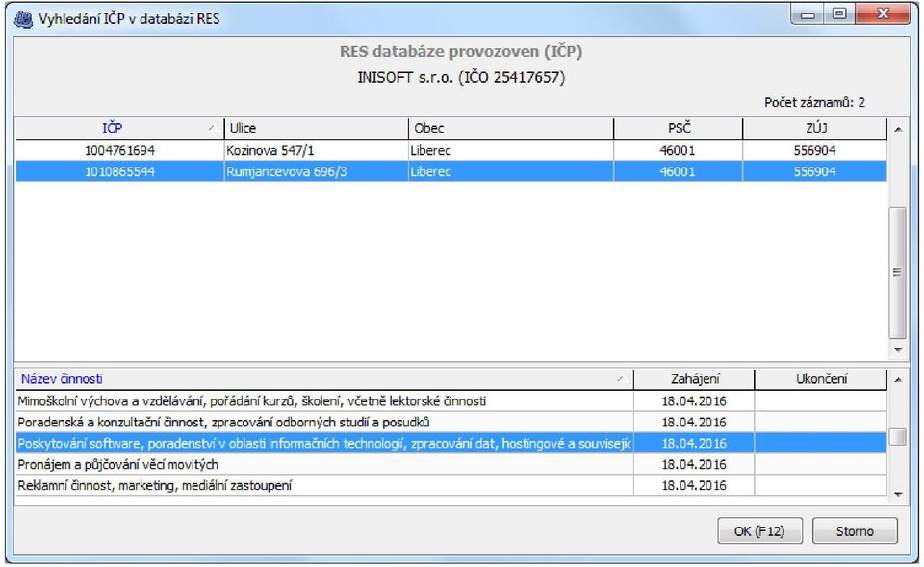Click the Kozinova 547/1 street cell

[x=317, y=150]
